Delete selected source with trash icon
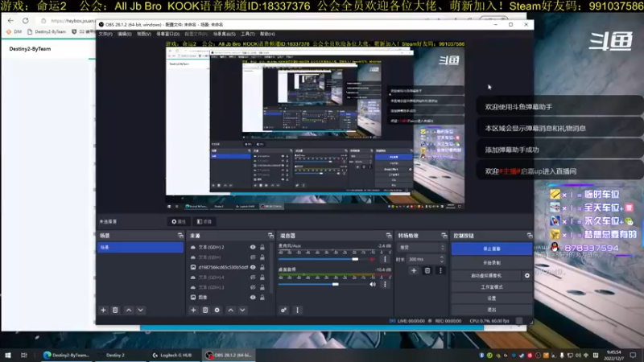Screen dimensions: 644x362 (205, 311)
